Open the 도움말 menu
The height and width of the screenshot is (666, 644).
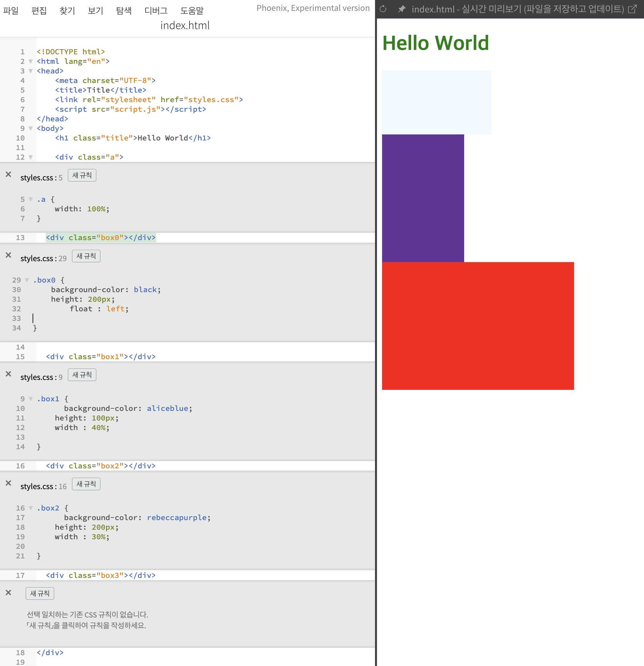pyautogui.click(x=192, y=11)
